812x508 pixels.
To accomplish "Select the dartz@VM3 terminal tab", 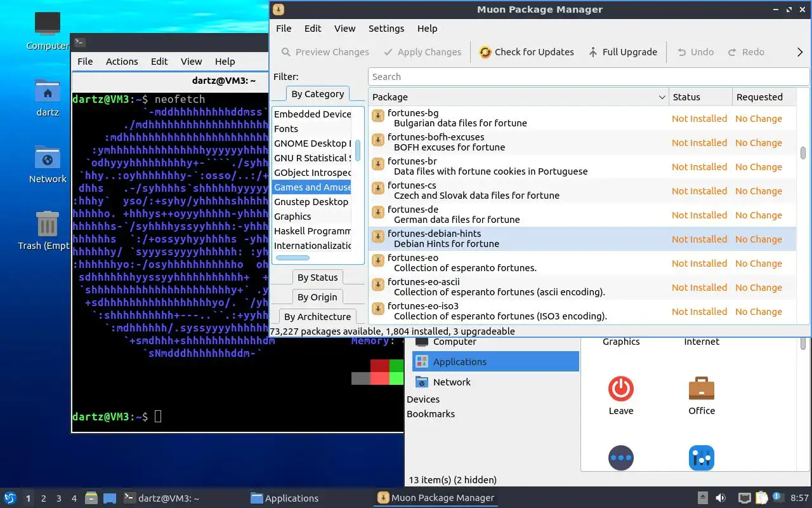I will coord(223,81).
